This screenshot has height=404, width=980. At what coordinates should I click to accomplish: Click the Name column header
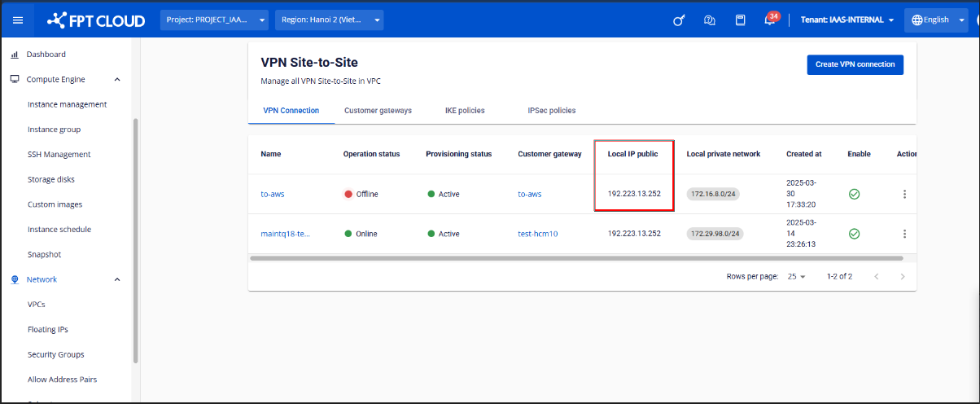[x=271, y=154]
